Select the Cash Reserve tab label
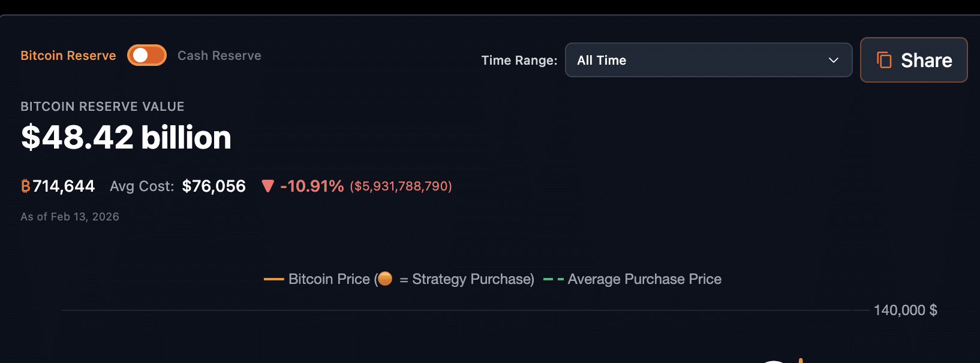 click(220, 55)
